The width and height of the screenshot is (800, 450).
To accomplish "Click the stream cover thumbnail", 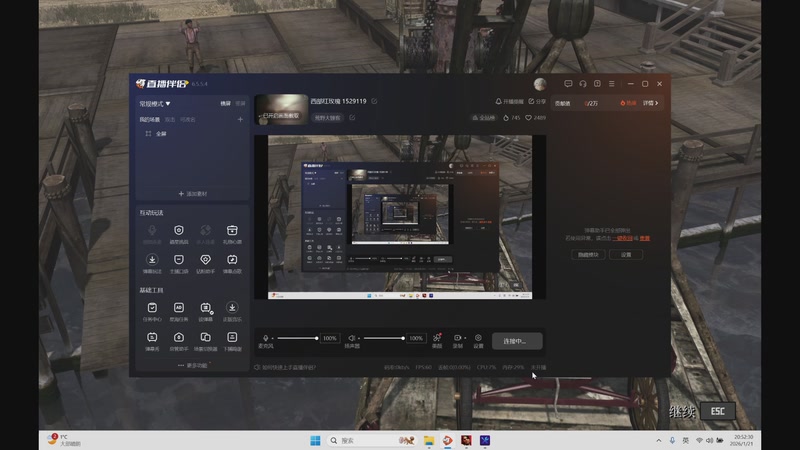I will pos(281,110).
